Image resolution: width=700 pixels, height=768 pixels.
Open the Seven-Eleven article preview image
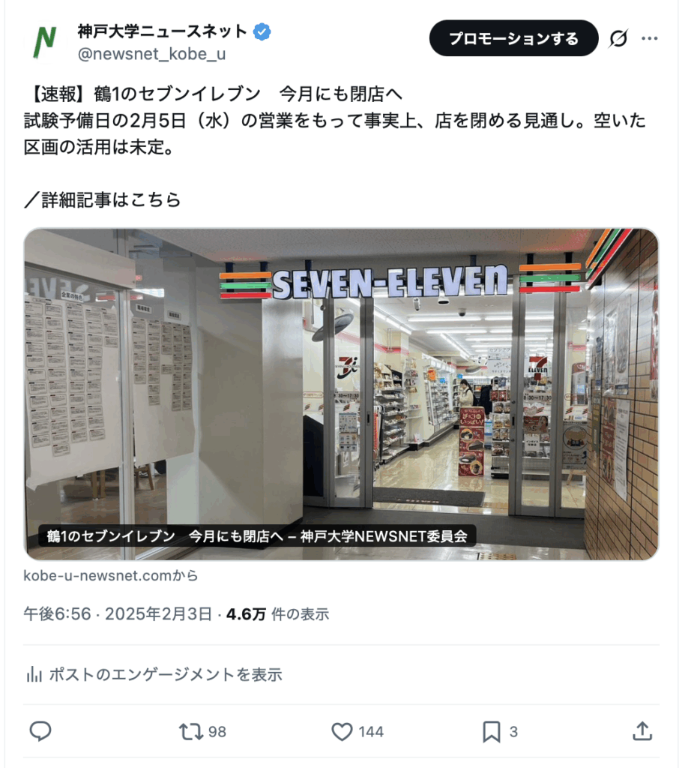(x=341, y=394)
